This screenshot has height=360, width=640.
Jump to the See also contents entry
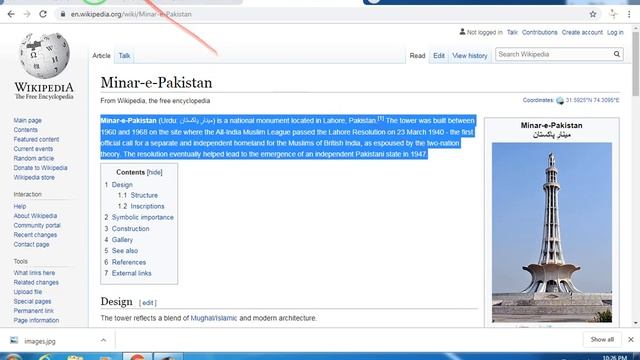tap(125, 251)
